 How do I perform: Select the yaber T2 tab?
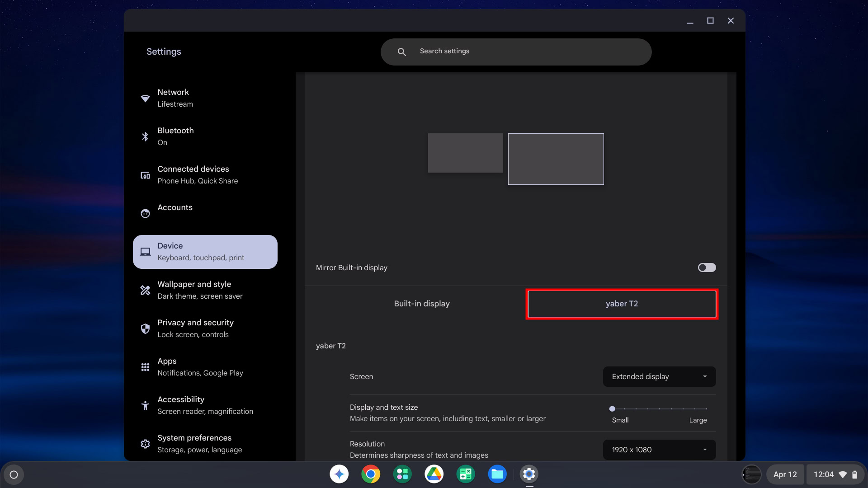622,304
